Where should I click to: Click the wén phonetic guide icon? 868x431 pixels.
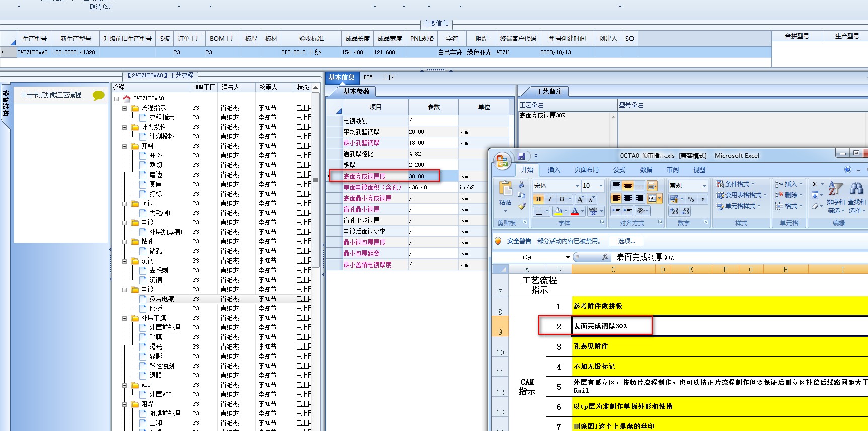593,211
